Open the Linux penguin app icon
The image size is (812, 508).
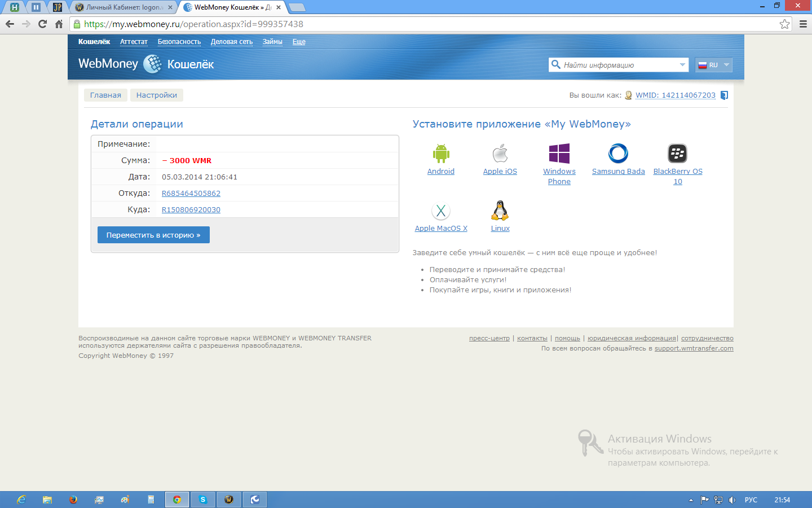tap(500, 211)
